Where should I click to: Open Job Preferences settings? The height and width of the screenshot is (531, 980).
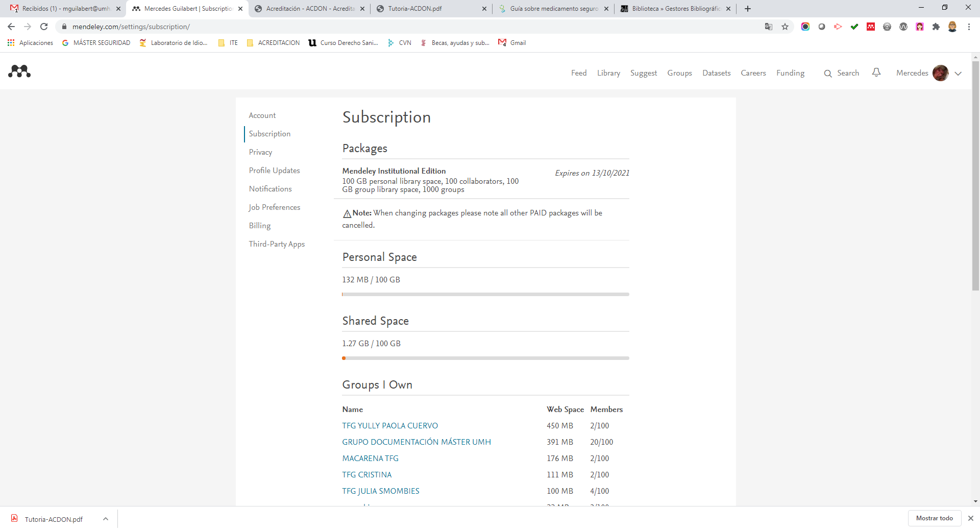tap(274, 207)
